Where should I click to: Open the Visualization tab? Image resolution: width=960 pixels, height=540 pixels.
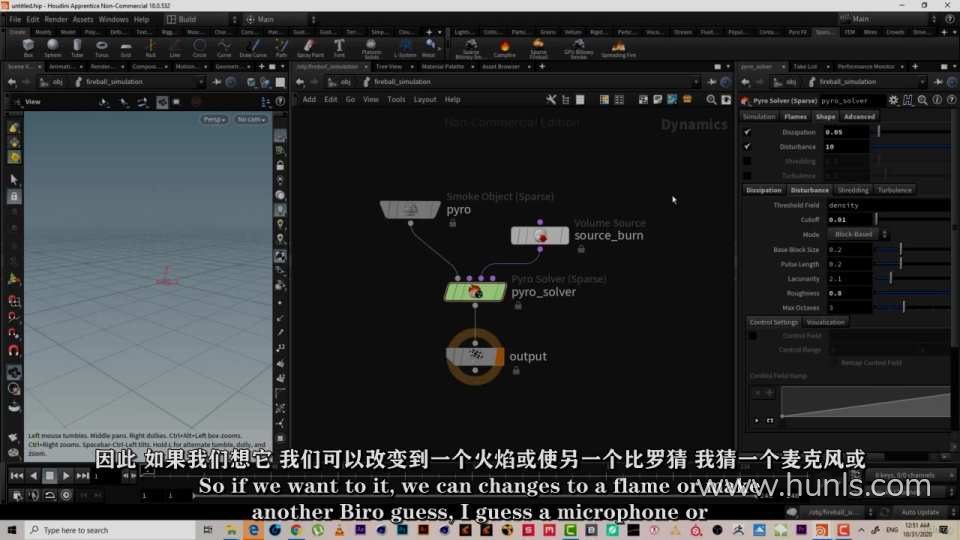point(825,322)
